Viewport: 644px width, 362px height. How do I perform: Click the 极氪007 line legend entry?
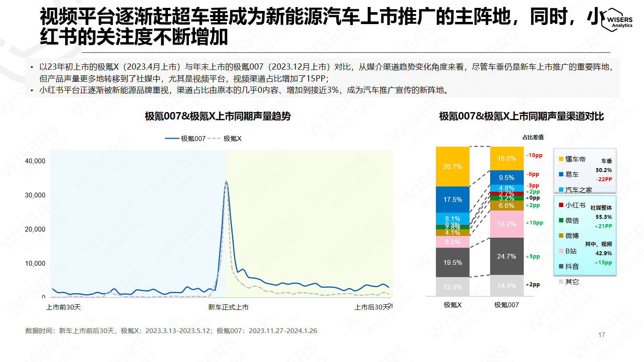185,138
